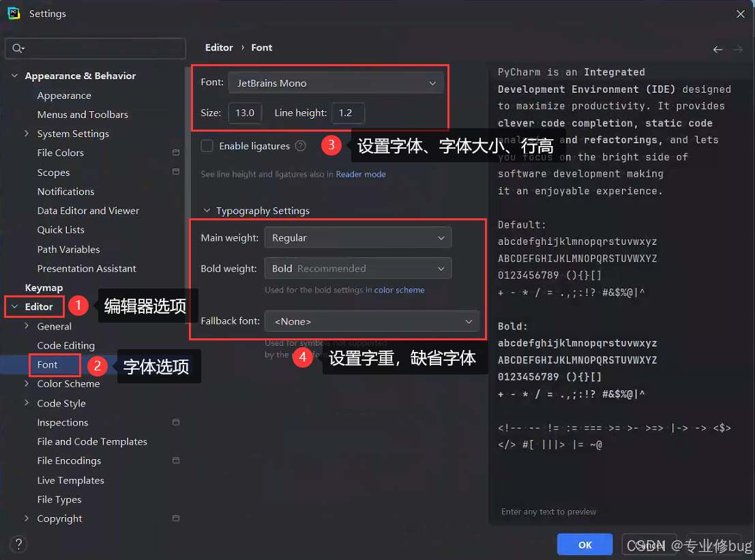The width and height of the screenshot is (755, 560).
Task: Open the File Colors settings page
Action: pyautogui.click(x=60, y=153)
